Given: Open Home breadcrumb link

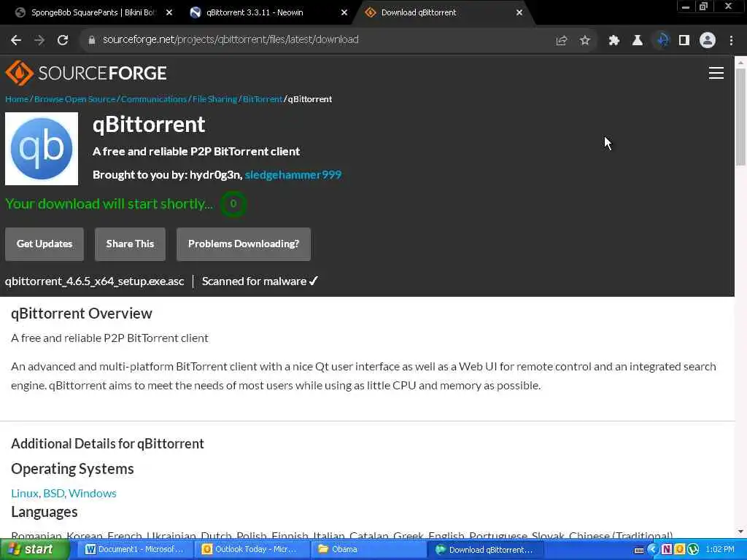Looking at the screenshot, I should (x=17, y=99).
